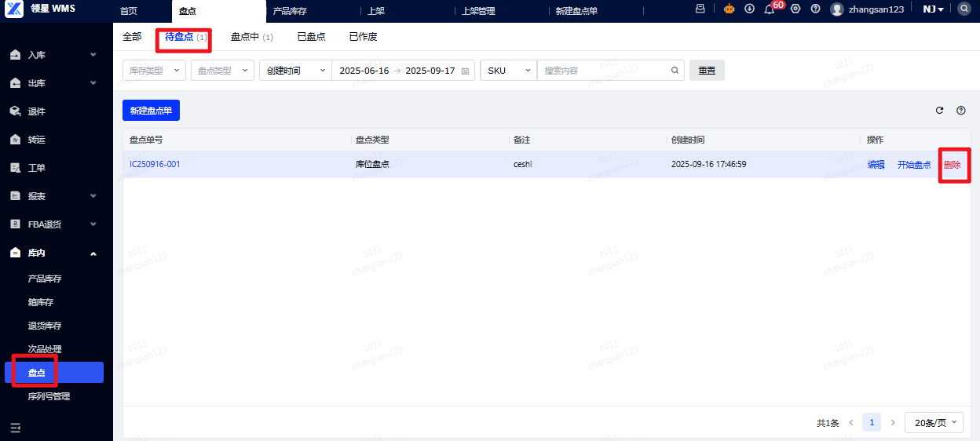Expand the 入库 menu chevron
Image resolution: width=980 pixels, height=441 pixels.
93,55
